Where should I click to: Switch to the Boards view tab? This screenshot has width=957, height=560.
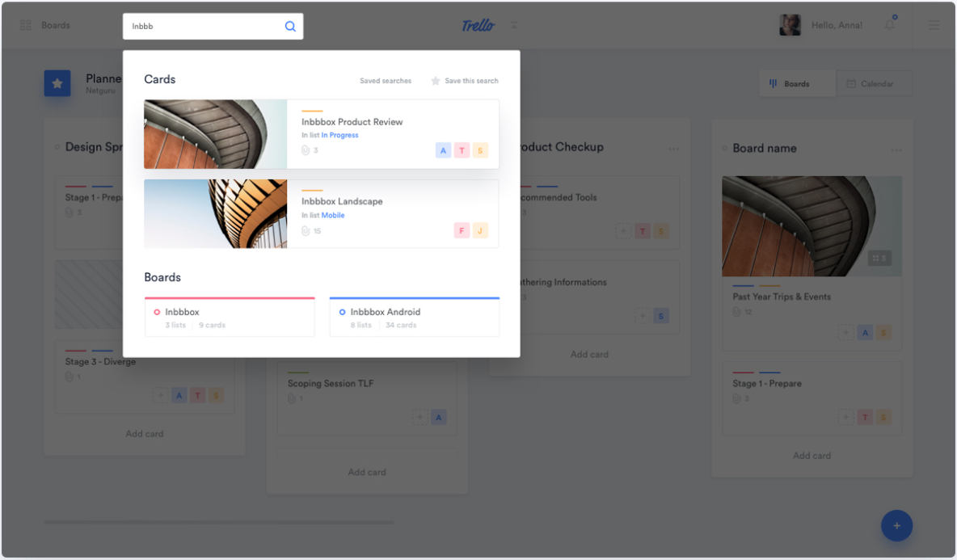(x=797, y=83)
